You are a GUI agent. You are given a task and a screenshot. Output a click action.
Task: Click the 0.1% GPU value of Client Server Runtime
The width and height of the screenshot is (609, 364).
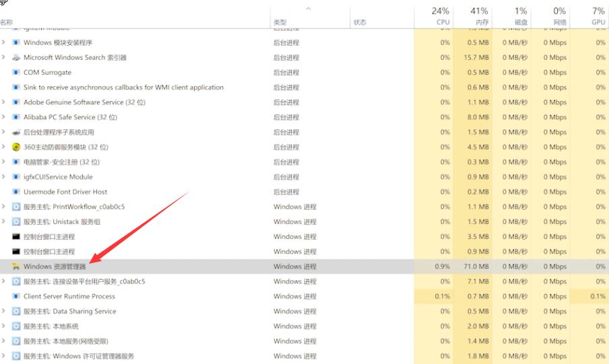pyautogui.click(x=598, y=297)
